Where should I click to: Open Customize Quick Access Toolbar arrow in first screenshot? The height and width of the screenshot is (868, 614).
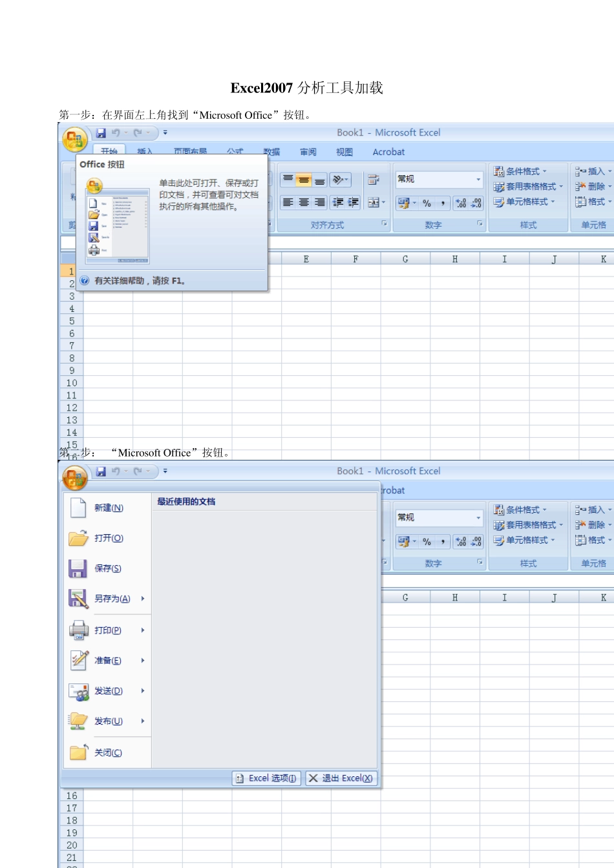(165, 132)
